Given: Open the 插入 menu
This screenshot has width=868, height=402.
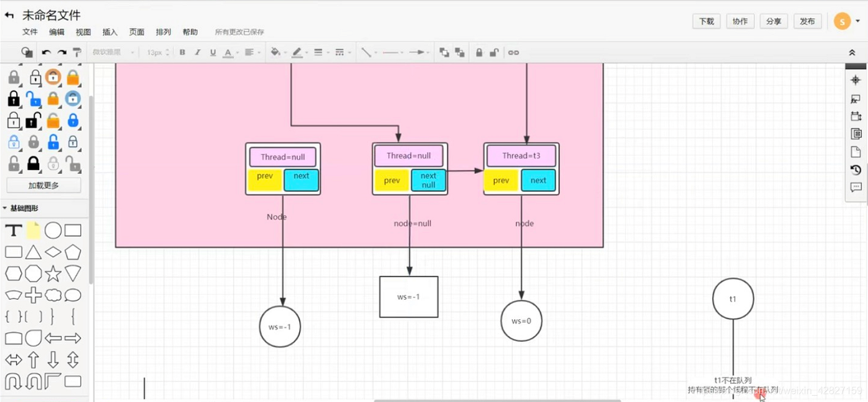Looking at the screenshot, I should point(110,32).
